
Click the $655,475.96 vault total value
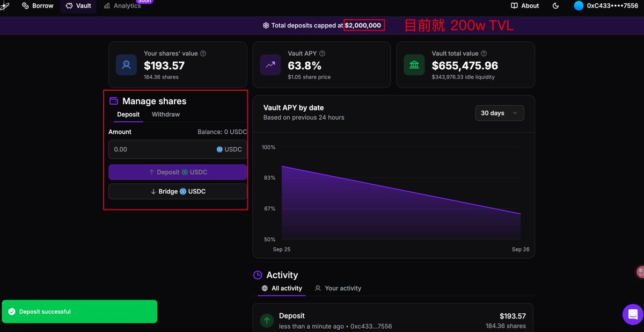click(x=465, y=66)
